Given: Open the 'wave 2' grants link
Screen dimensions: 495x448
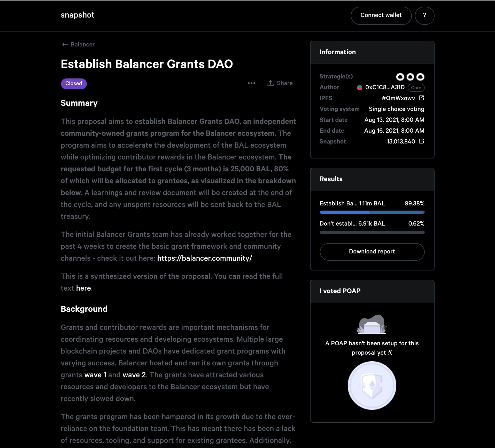Looking at the screenshot, I should click(x=134, y=375).
